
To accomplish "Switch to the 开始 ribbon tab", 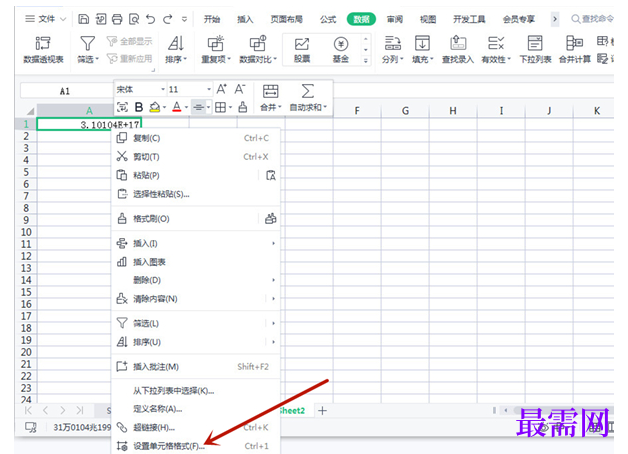I will coord(211,19).
